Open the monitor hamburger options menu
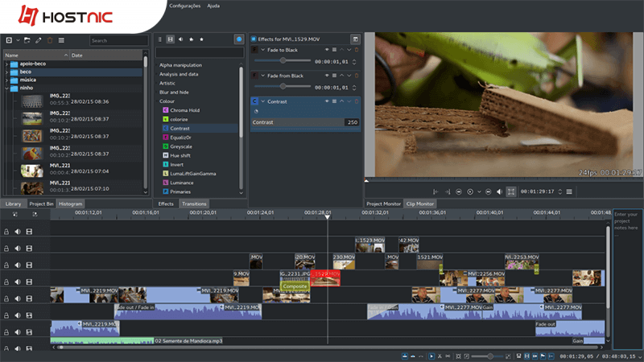 click(569, 191)
